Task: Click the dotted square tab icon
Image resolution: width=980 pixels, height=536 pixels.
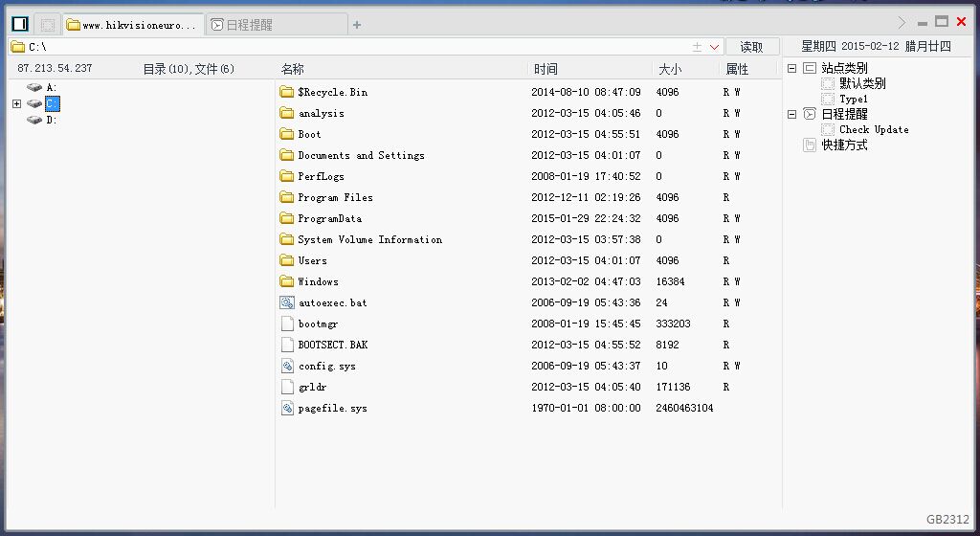Action: click(x=48, y=25)
